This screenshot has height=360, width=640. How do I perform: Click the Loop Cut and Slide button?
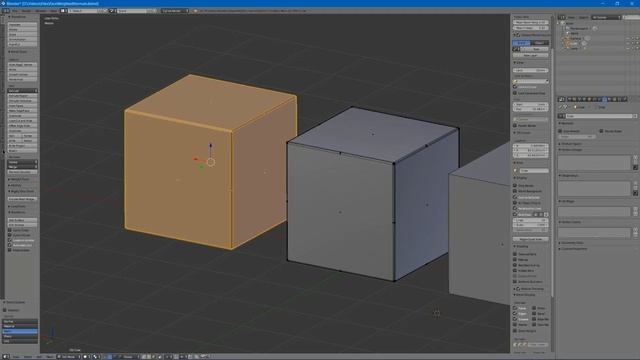click(22, 121)
